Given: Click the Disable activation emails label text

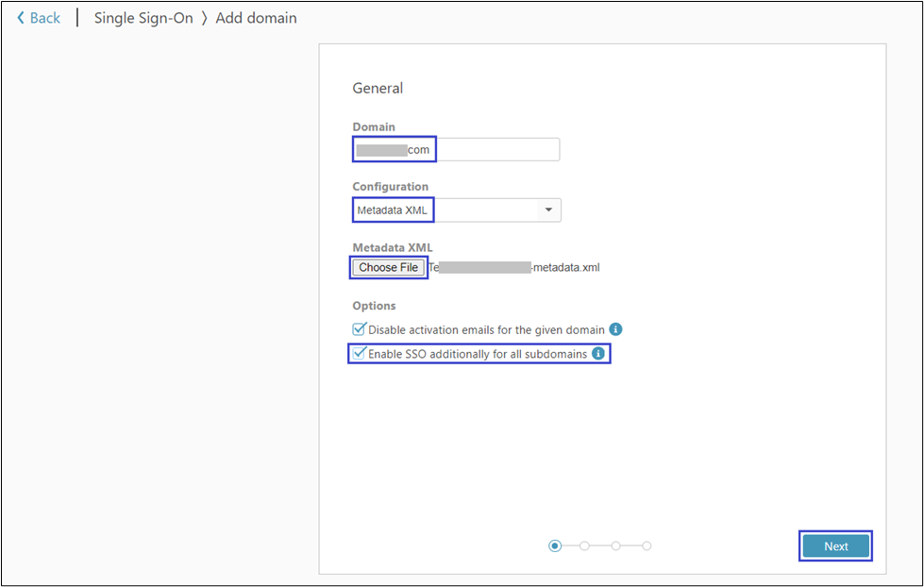Looking at the screenshot, I should tap(485, 330).
